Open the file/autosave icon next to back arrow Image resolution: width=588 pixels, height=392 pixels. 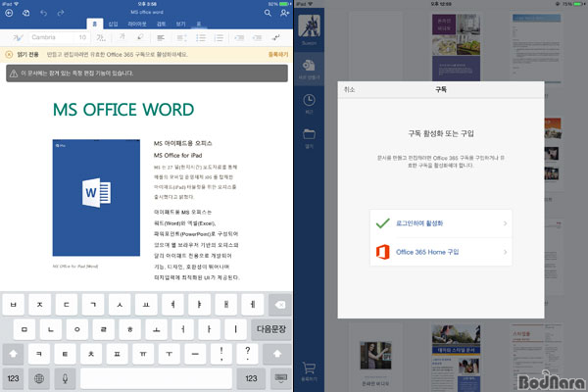25,13
